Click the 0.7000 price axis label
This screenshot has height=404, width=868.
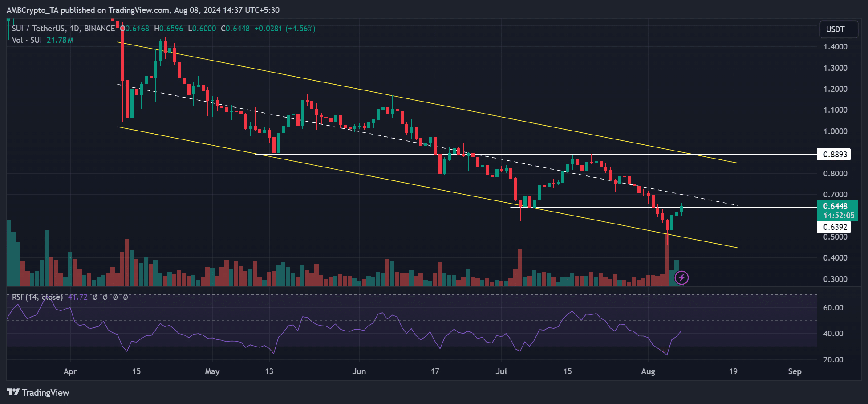click(835, 195)
